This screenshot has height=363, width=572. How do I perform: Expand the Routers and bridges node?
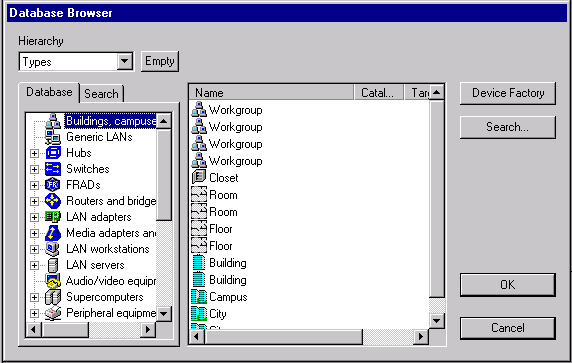pos(34,201)
